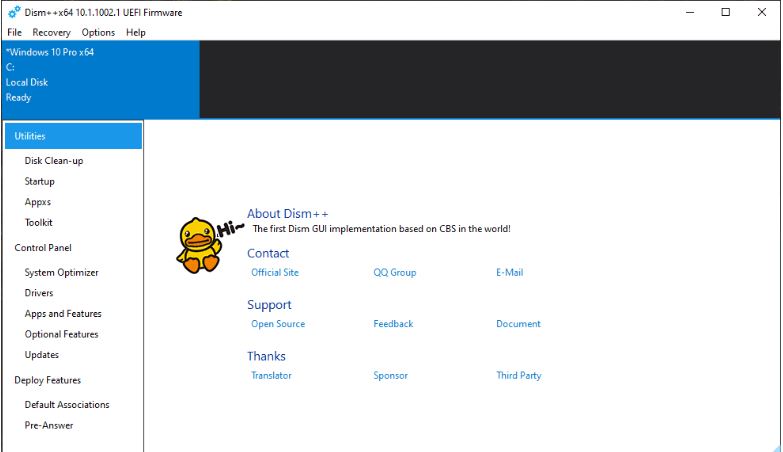
Task: Select Disk Clean-up in the sidebar
Action: tap(53, 161)
